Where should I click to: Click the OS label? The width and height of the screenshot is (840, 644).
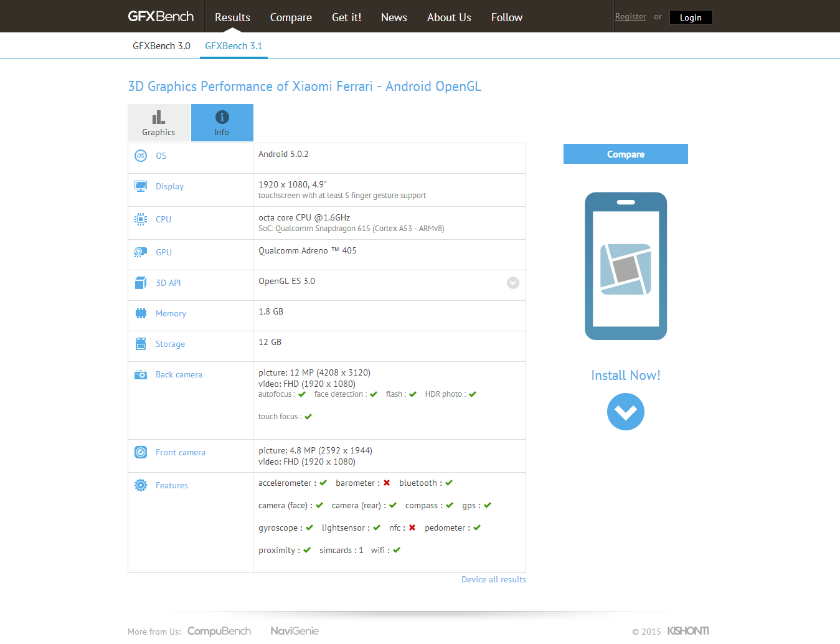(x=161, y=156)
